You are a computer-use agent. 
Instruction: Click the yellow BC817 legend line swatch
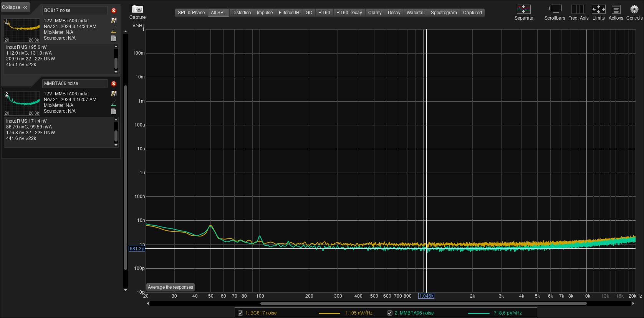[329, 313]
